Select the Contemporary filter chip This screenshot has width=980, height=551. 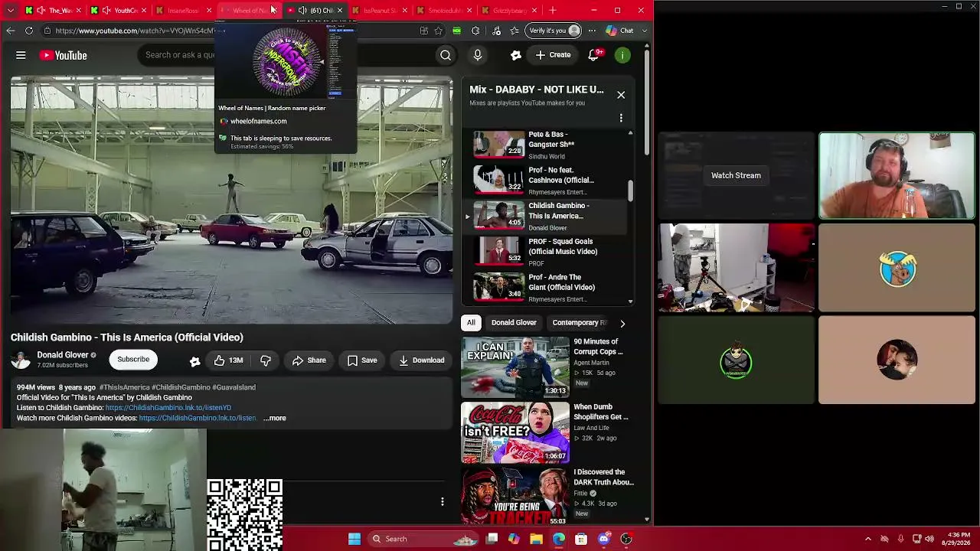tap(579, 323)
